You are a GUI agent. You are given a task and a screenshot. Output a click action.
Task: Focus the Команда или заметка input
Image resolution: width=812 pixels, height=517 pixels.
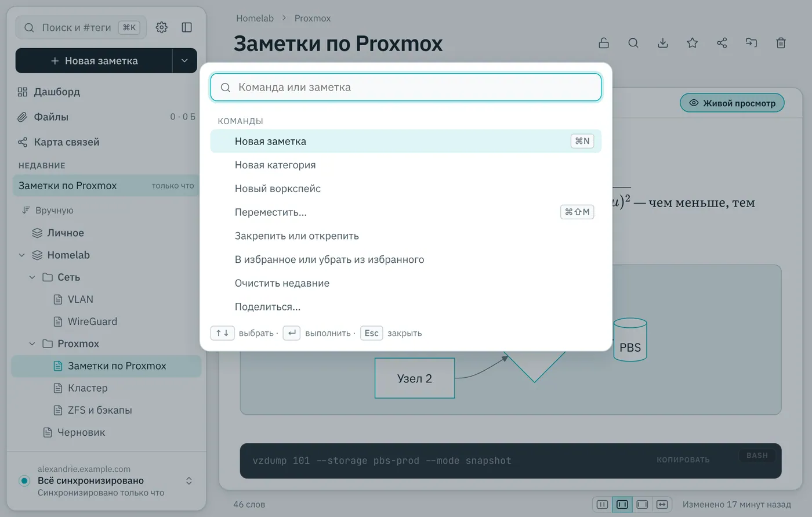click(405, 87)
